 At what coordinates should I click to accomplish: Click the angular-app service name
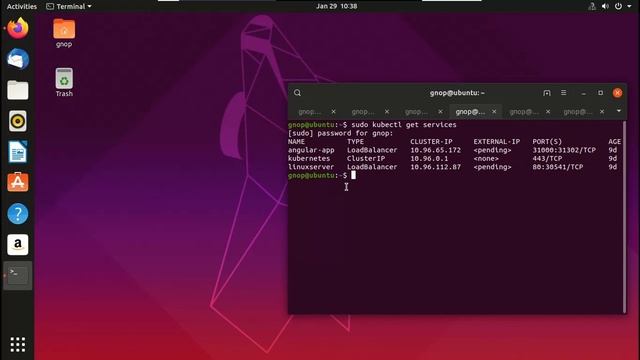(311, 150)
